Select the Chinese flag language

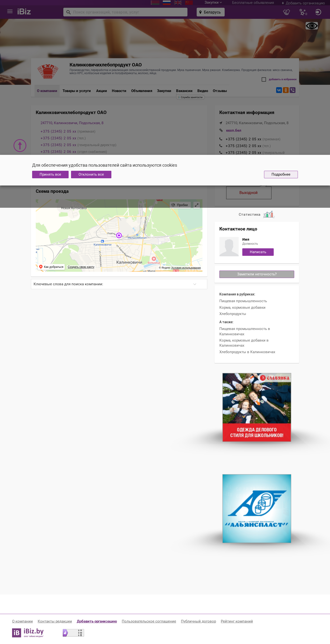(189, 3)
